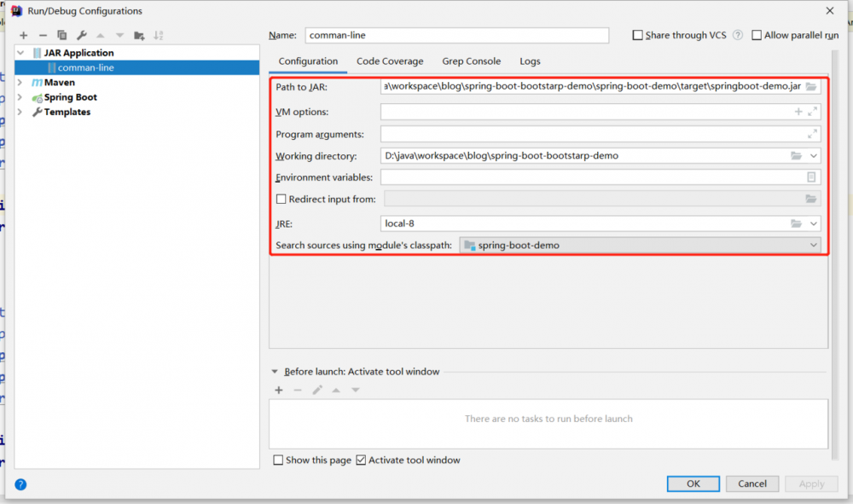Open edit templates with the wrench icon
The image size is (853, 504).
80,35
